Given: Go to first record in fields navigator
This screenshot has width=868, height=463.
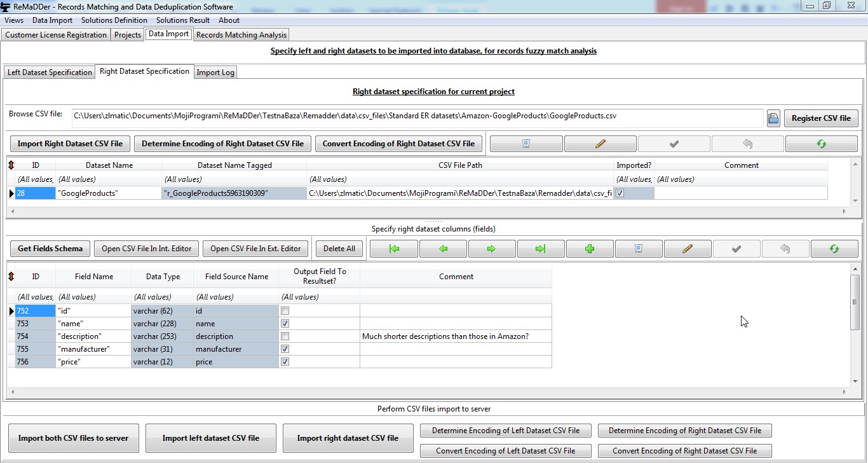Looking at the screenshot, I should pyautogui.click(x=394, y=249).
